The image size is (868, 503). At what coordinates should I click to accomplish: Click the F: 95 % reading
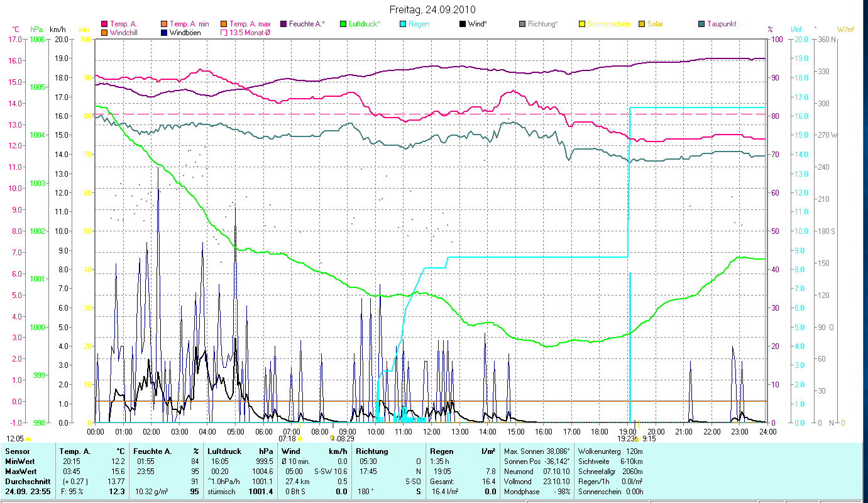72,492
